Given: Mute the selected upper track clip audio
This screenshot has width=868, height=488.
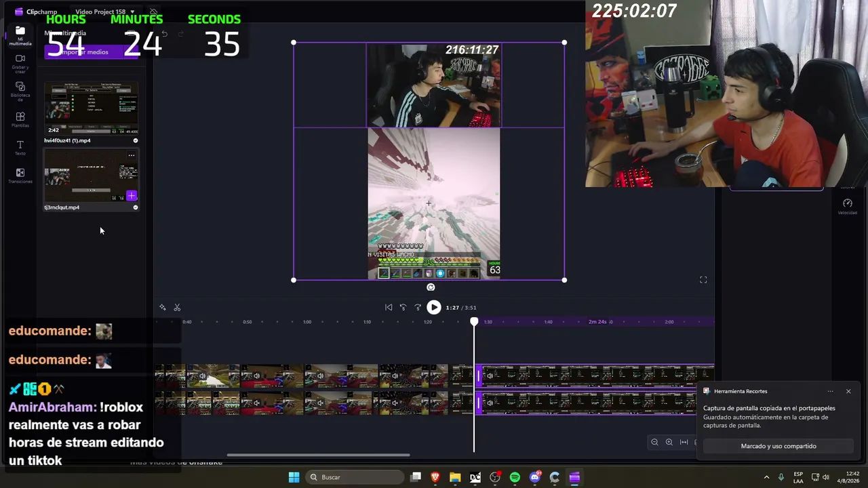Looking at the screenshot, I should pyautogui.click(x=490, y=375).
